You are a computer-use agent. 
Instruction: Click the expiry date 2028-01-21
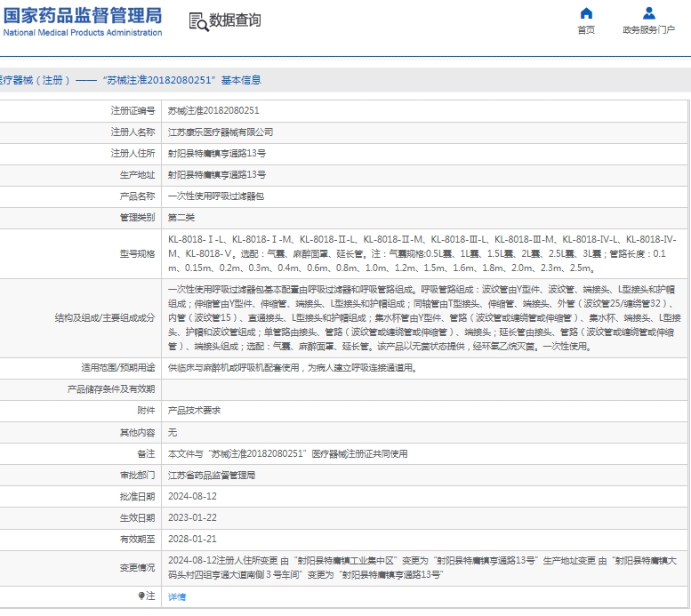[192, 540]
